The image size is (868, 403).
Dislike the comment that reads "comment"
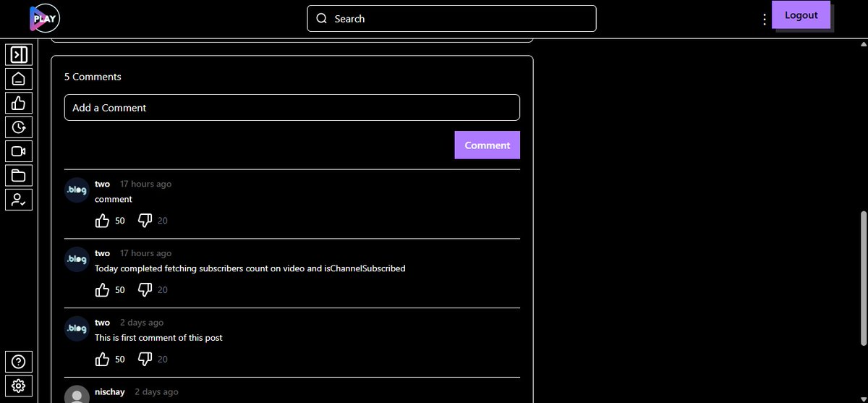coord(145,220)
